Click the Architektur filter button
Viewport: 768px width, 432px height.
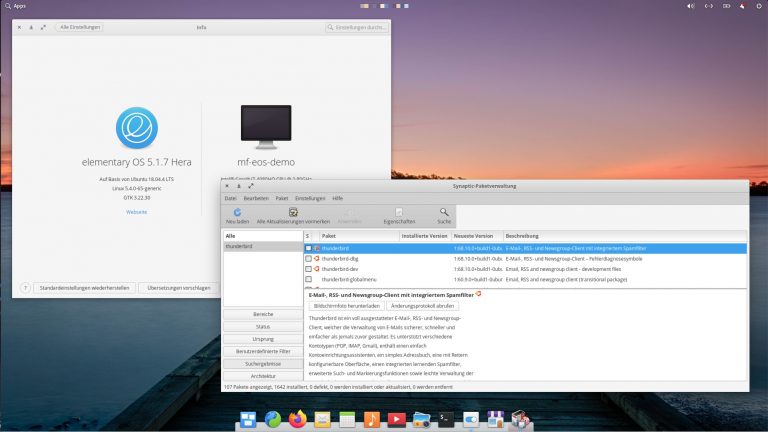point(263,376)
